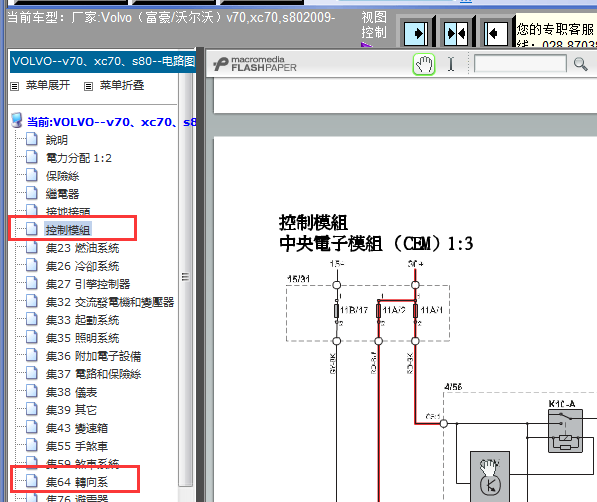Click the magnifier search icon

coord(580,64)
